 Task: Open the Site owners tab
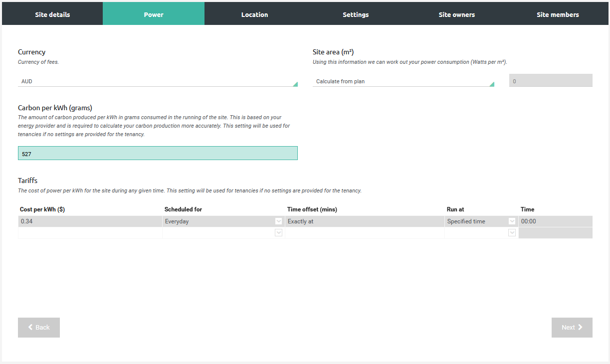(x=456, y=14)
